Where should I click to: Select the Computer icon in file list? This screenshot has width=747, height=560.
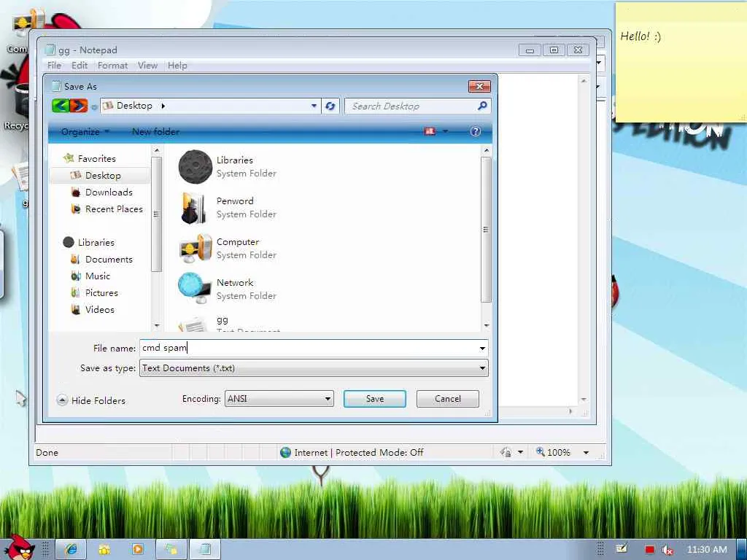coord(196,248)
